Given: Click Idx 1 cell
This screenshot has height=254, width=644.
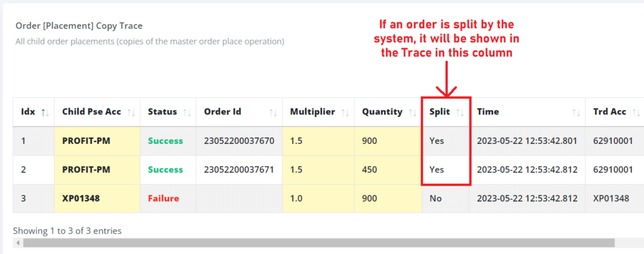Looking at the screenshot, I should [34, 141].
